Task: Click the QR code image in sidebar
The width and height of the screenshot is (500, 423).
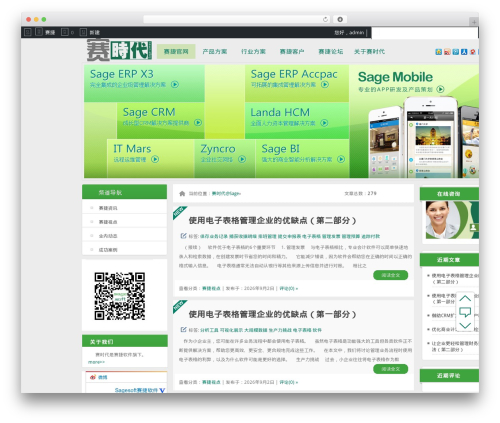Action: 119,296
